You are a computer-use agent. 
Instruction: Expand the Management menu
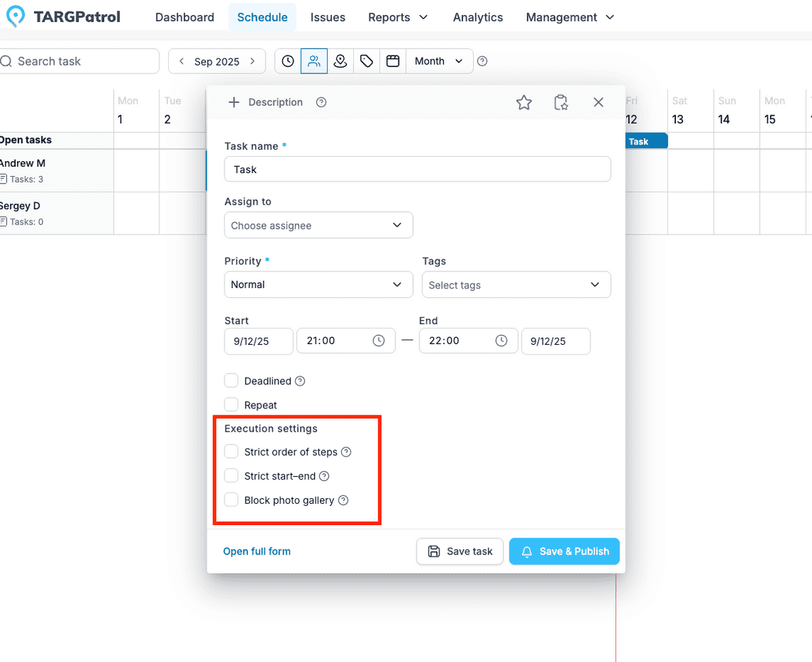tap(570, 17)
